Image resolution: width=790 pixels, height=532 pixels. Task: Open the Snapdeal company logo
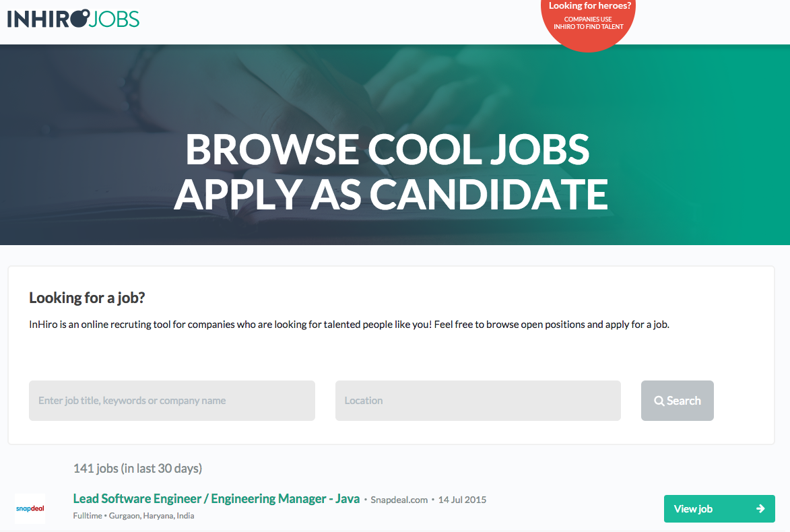[x=30, y=508]
